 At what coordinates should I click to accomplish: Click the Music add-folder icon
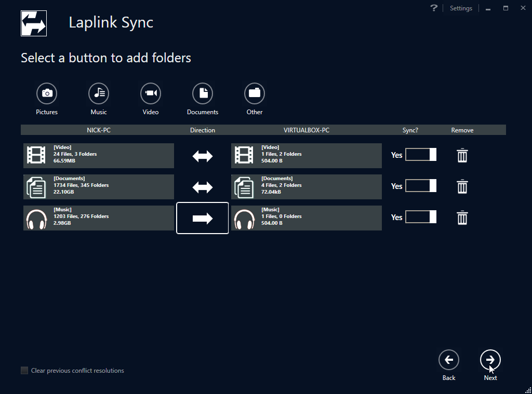coord(99,93)
